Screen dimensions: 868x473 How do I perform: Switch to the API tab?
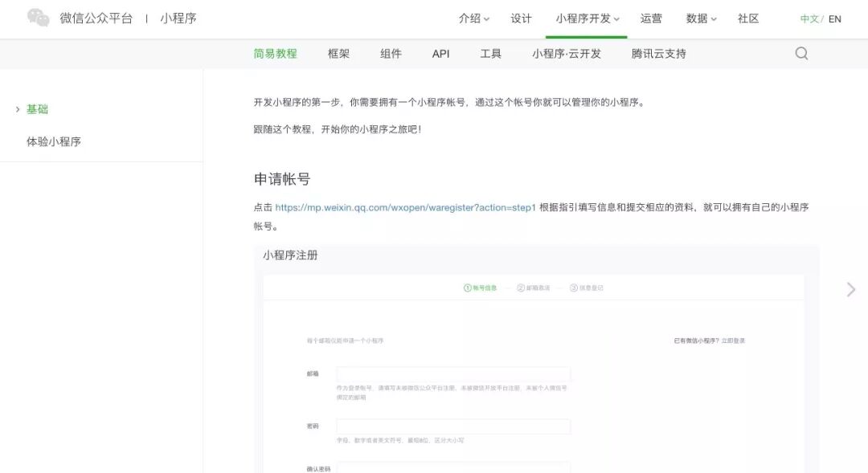pyautogui.click(x=440, y=54)
